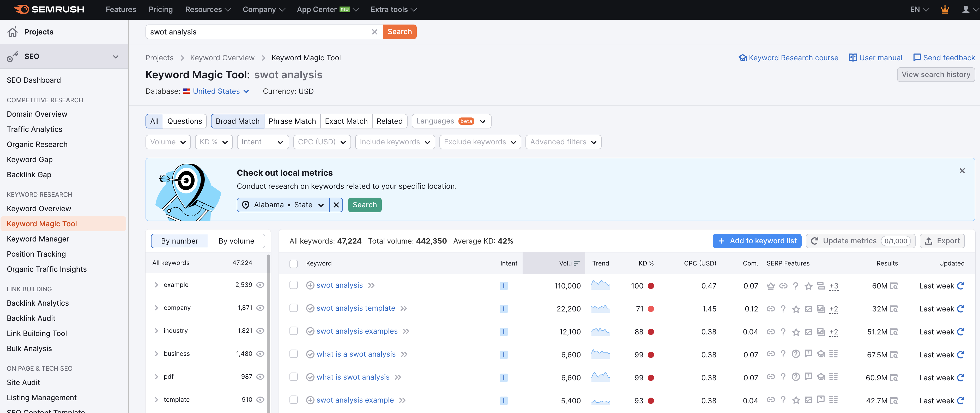980x413 pixels.
Task: Open SERP snapshot for 51.2M results
Action: tap(894, 332)
